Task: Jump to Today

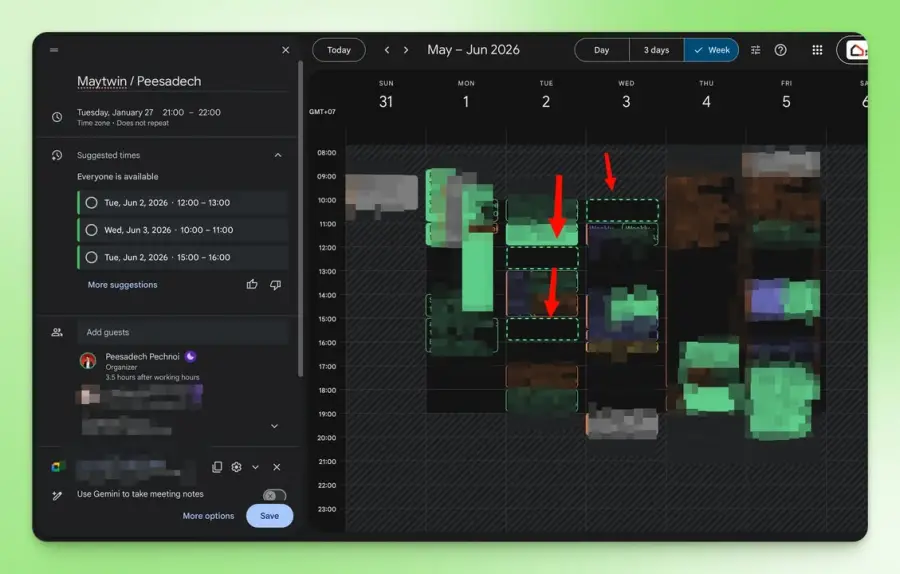Action: 339,50
